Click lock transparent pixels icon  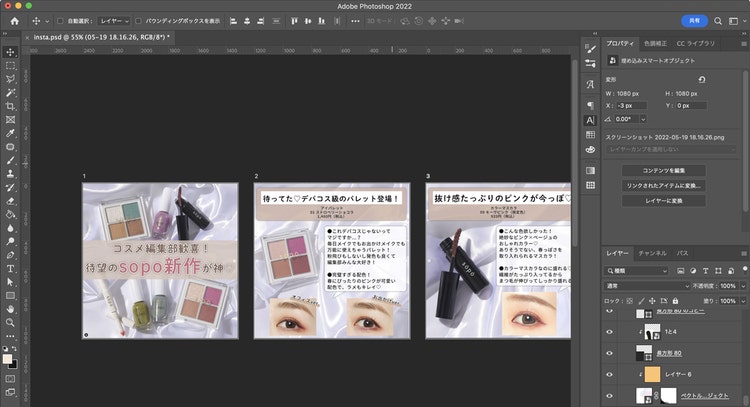coord(629,301)
